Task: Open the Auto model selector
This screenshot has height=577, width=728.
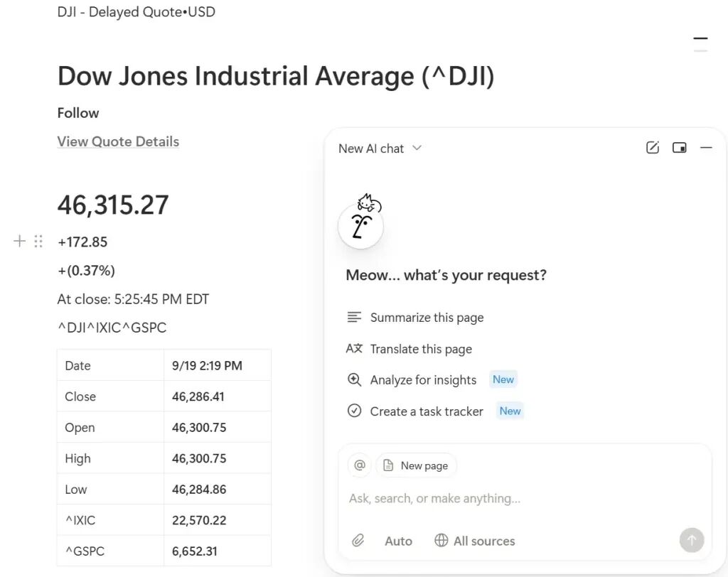Action: (x=398, y=541)
